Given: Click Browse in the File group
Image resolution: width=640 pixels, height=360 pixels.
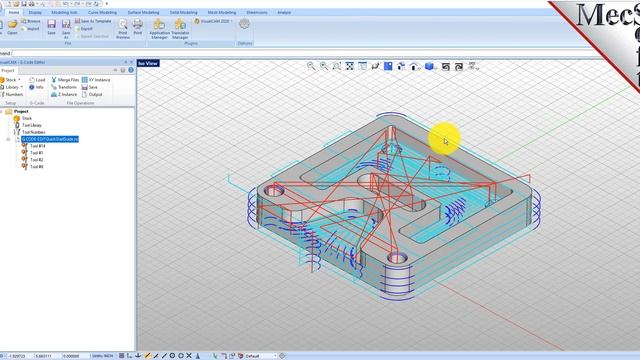Looking at the screenshot, I should click(31, 21).
